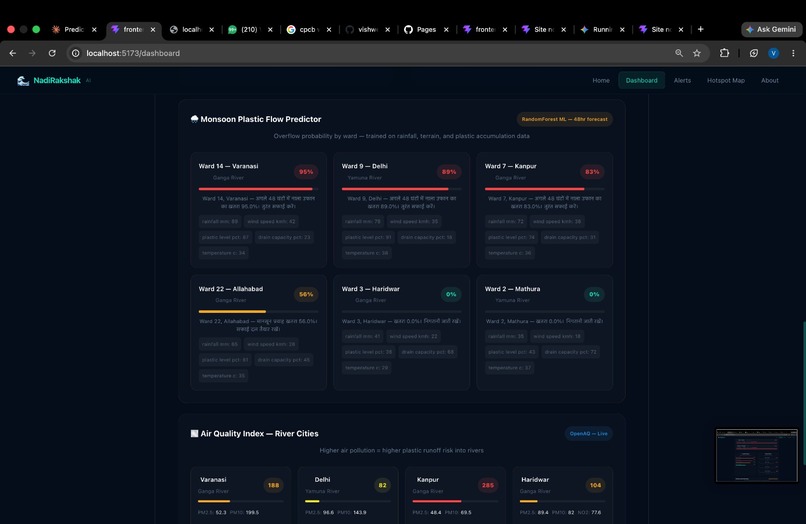Open the Chrome three-dot menu
The width and height of the screenshot is (806, 524).
(793, 53)
